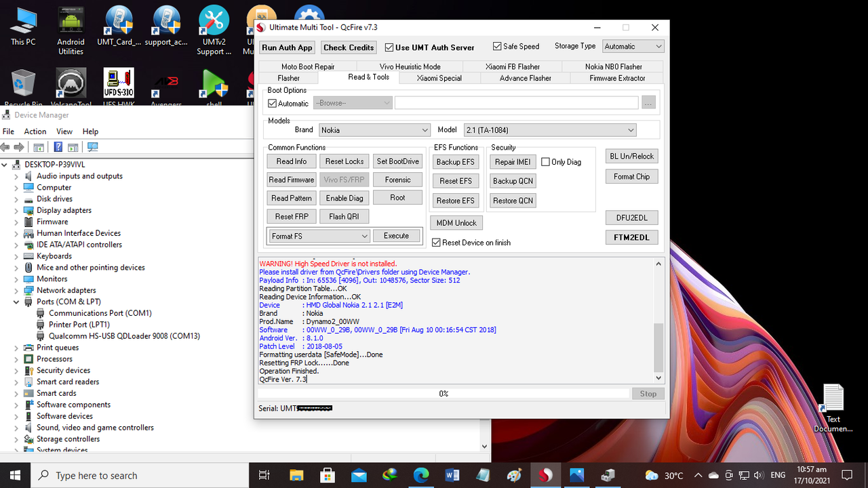Select Qualcomm HS-USB QDLoader 9008 device
868x488 pixels.
124,336
